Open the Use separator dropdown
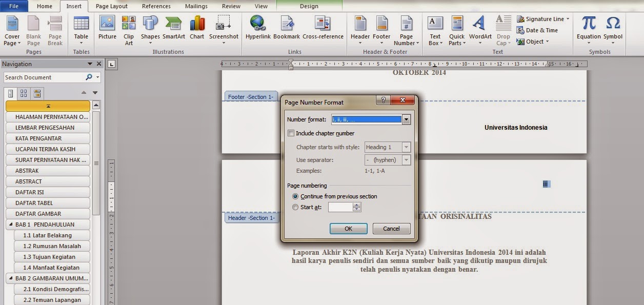The image size is (644, 305). (x=407, y=160)
